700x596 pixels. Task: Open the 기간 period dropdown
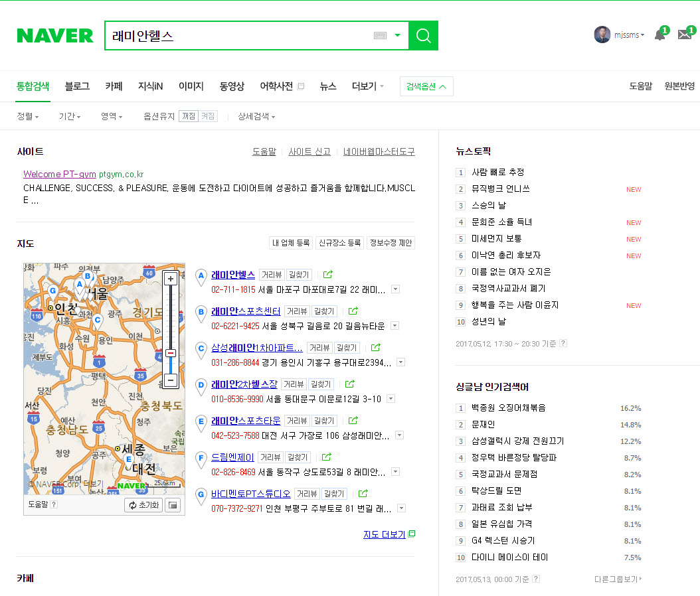point(70,116)
